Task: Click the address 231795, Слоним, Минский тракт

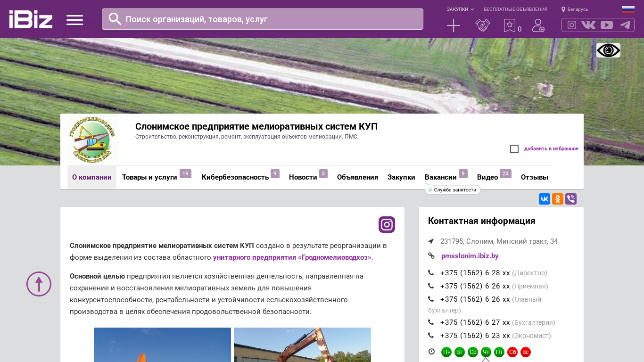Action: (499, 241)
